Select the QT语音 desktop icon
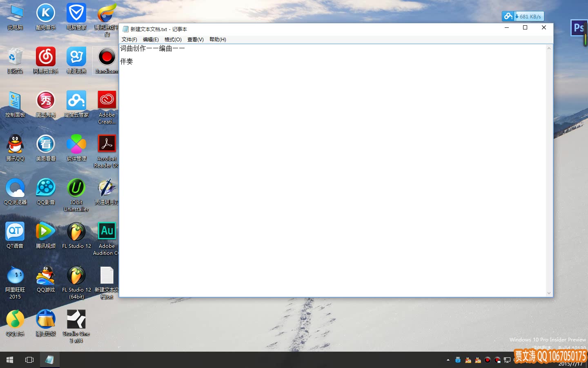This screenshot has height=368, width=588. [15, 236]
